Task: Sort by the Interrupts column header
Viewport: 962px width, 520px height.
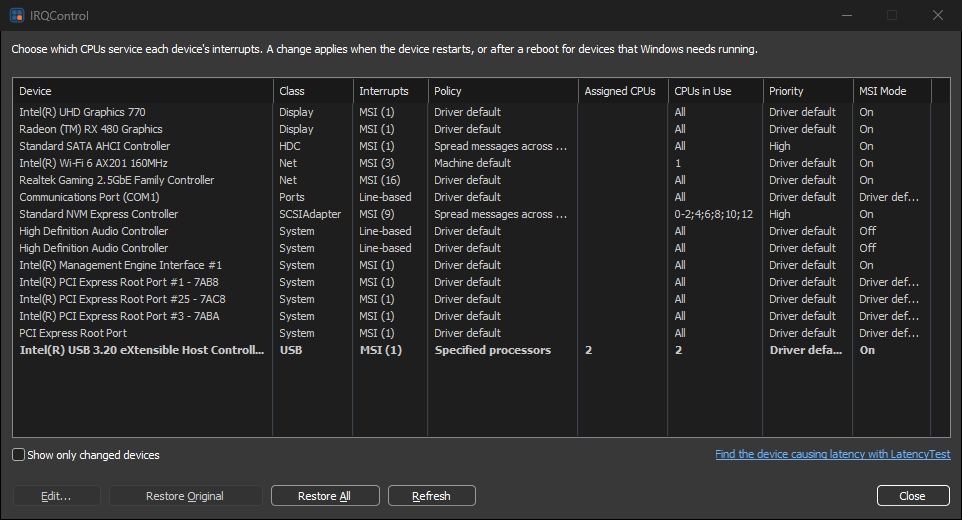Action: [x=390, y=91]
